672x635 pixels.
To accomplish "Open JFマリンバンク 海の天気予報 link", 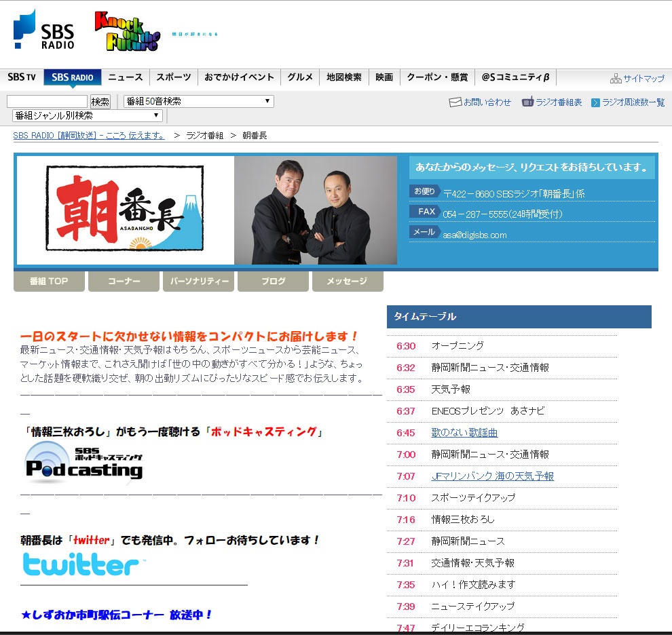I will [x=492, y=476].
